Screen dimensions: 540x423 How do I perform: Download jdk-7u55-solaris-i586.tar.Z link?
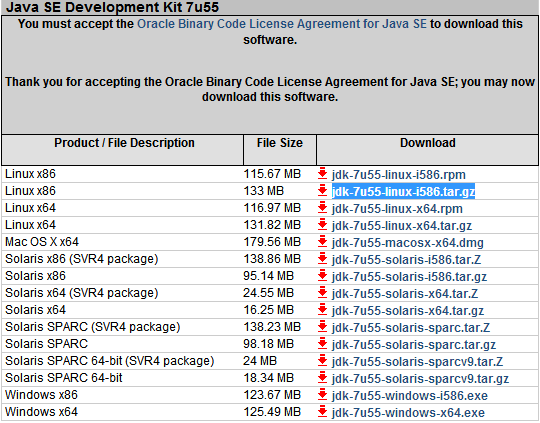point(406,259)
